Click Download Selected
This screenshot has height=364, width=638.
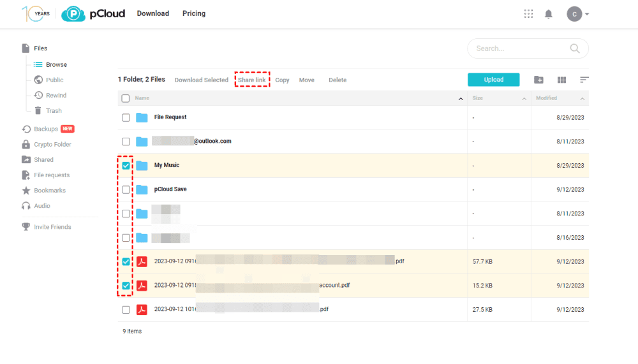[202, 80]
